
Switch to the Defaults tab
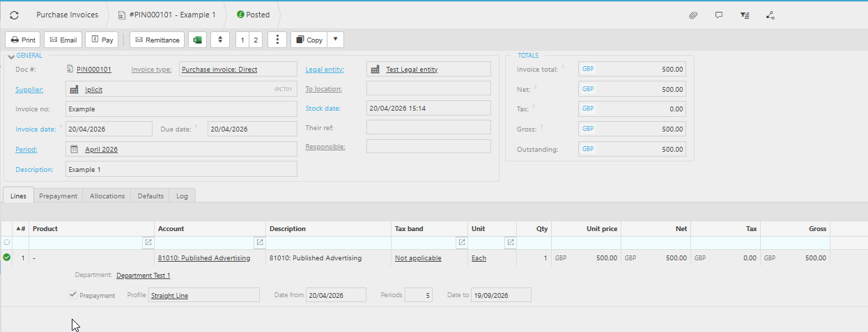tap(150, 196)
